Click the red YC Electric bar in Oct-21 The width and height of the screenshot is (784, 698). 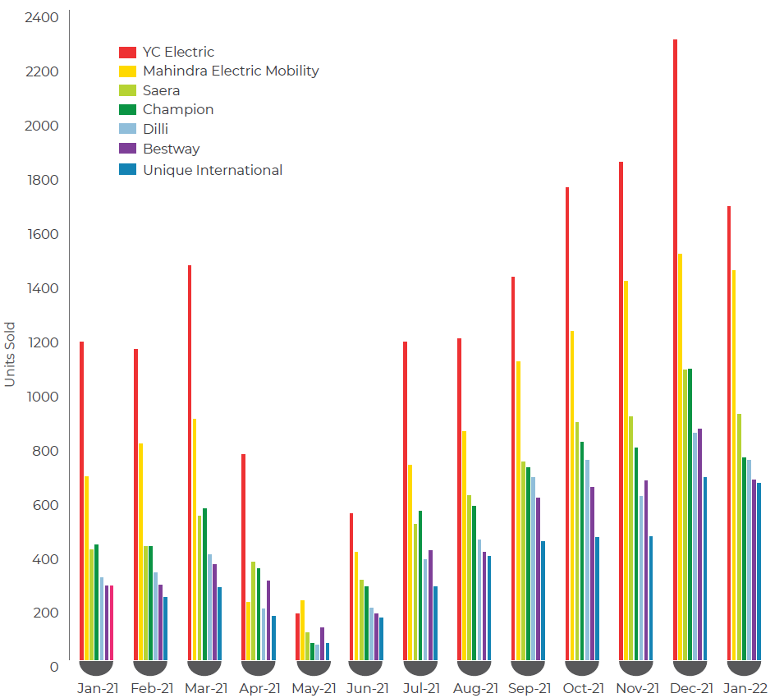click(x=567, y=423)
